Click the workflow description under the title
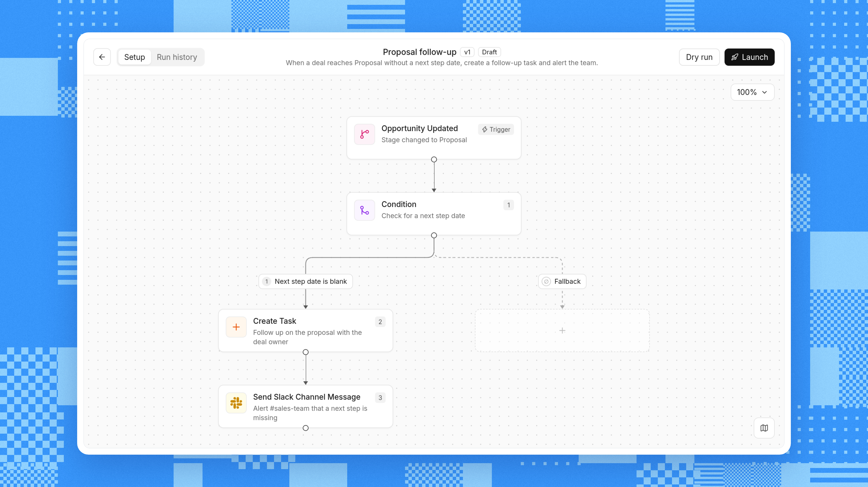 click(x=442, y=63)
